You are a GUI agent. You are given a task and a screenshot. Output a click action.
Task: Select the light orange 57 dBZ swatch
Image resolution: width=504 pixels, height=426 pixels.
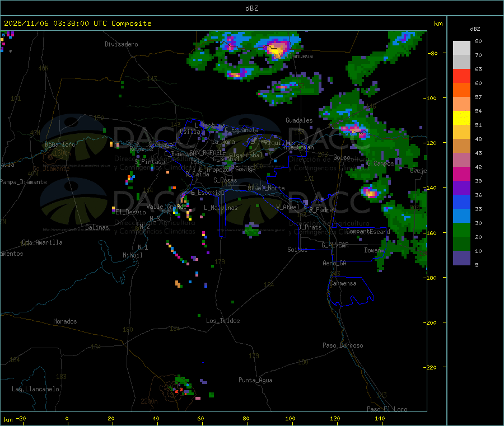[x=461, y=104]
